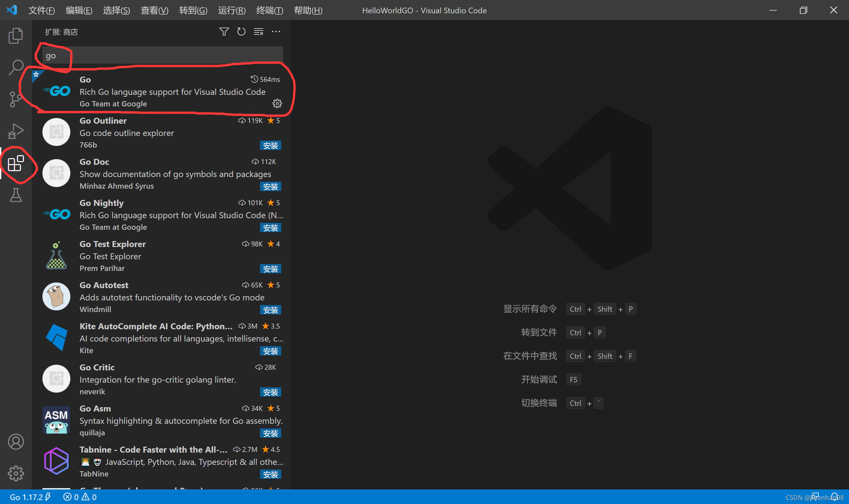Click the extension search input field
This screenshot has height=504, width=849.
160,55
